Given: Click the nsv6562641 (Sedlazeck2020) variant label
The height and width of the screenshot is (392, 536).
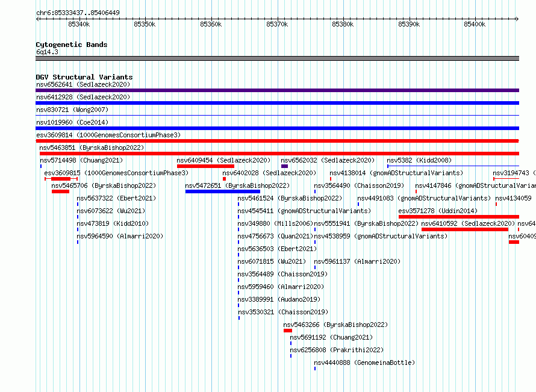Looking at the screenshot, I should coord(83,84).
